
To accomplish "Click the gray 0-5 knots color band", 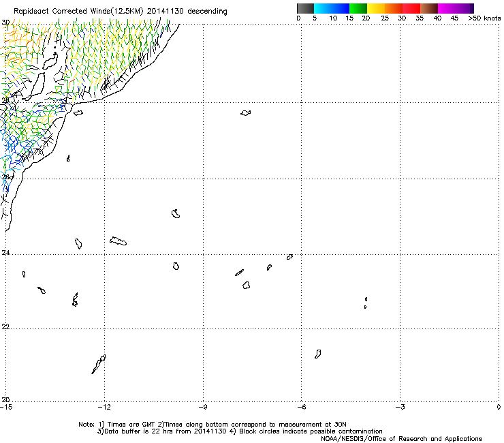I will (305, 8).
